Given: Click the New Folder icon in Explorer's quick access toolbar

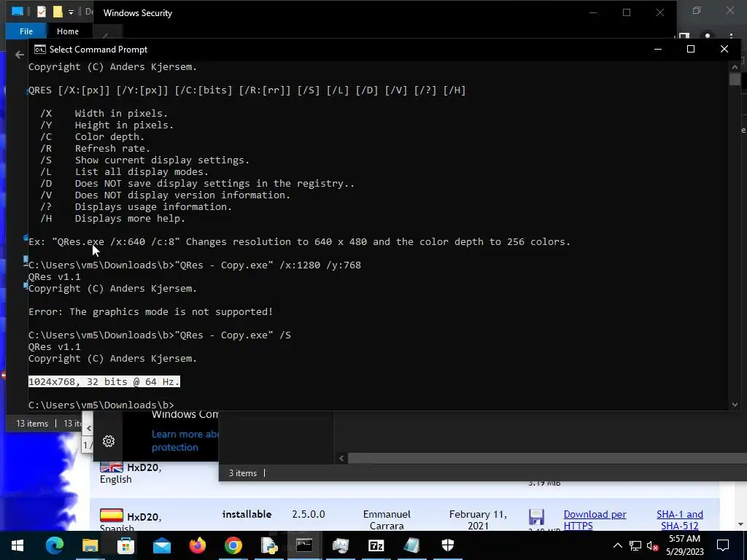Looking at the screenshot, I should (x=57, y=12).
